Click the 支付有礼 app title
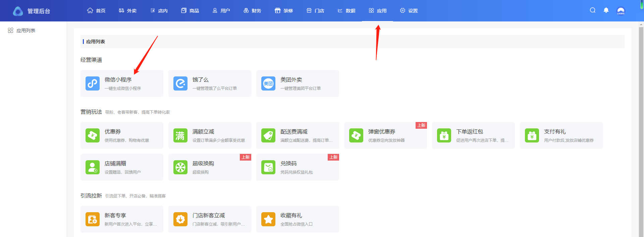 555,132
